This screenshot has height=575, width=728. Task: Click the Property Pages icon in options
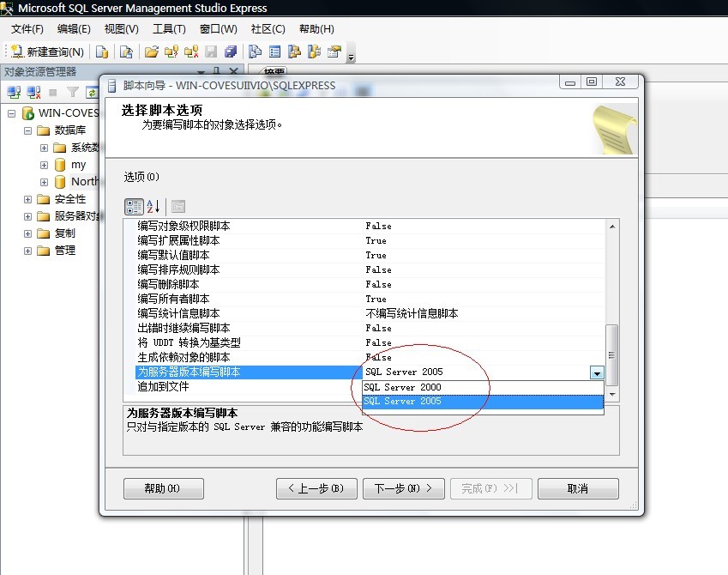[178, 206]
